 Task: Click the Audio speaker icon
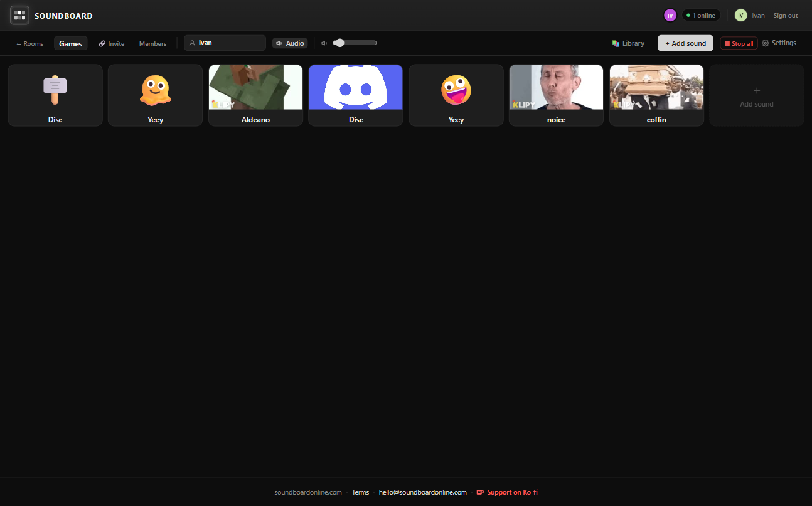point(279,43)
